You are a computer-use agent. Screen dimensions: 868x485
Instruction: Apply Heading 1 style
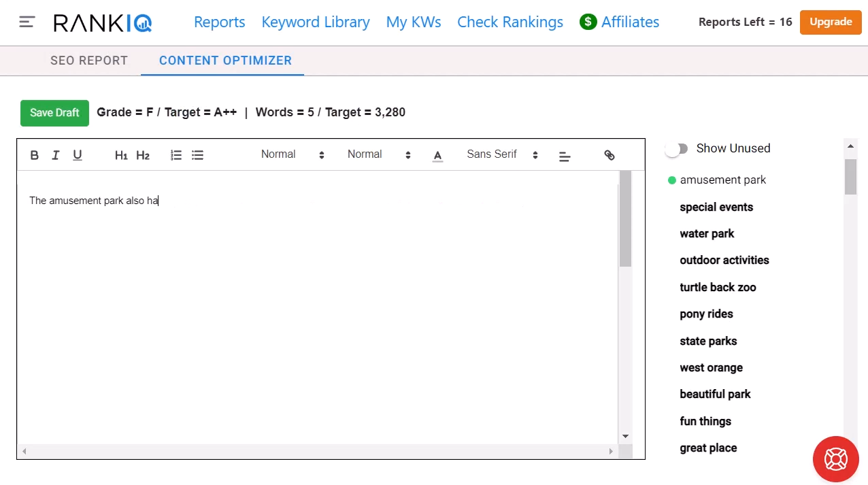tap(121, 155)
